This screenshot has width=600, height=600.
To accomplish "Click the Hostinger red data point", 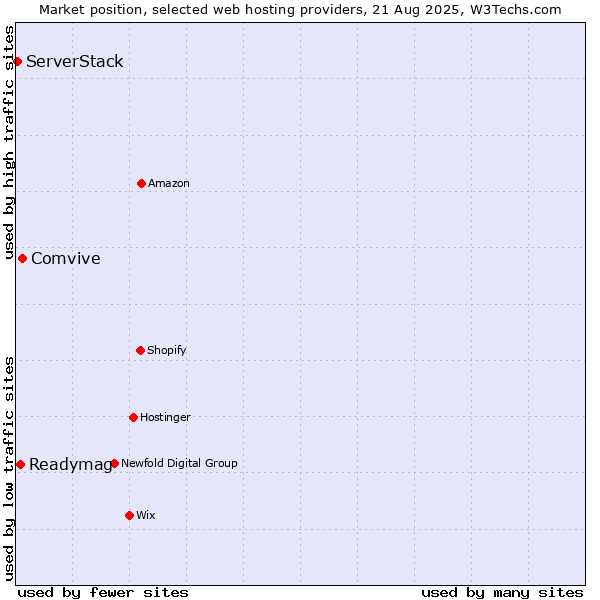I will point(133,417).
